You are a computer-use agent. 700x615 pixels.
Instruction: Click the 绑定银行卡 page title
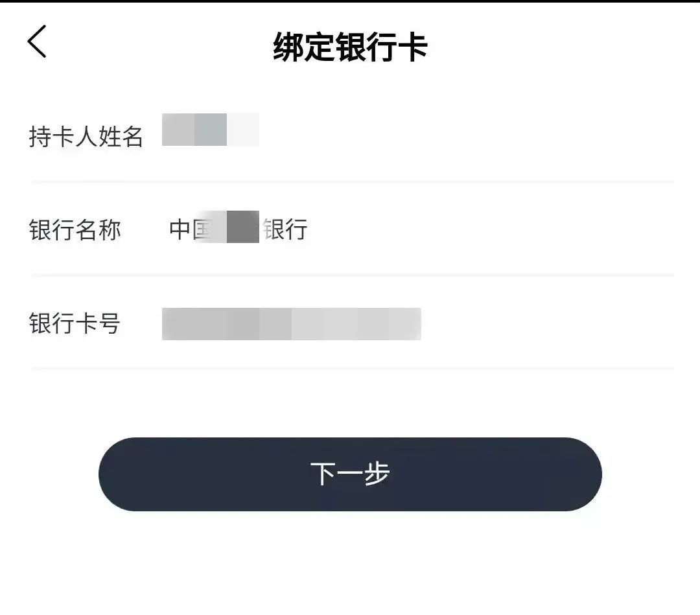coord(350,47)
